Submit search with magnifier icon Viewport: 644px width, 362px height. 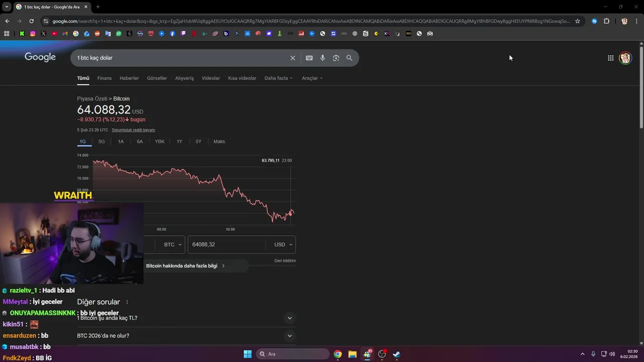(x=349, y=58)
